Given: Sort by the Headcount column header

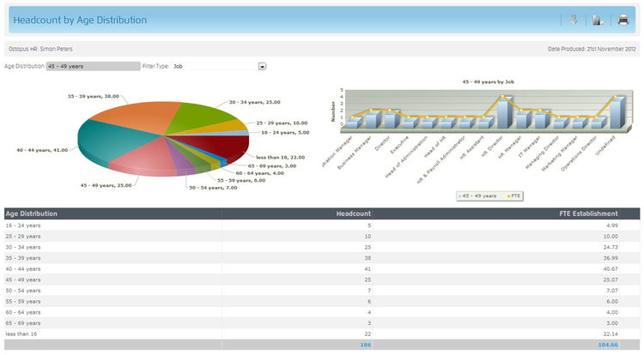Looking at the screenshot, I should pyautogui.click(x=353, y=214).
